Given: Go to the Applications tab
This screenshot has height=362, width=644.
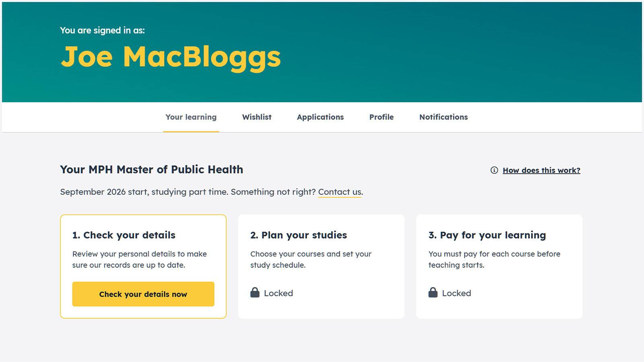Looking at the screenshot, I should click(320, 117).
